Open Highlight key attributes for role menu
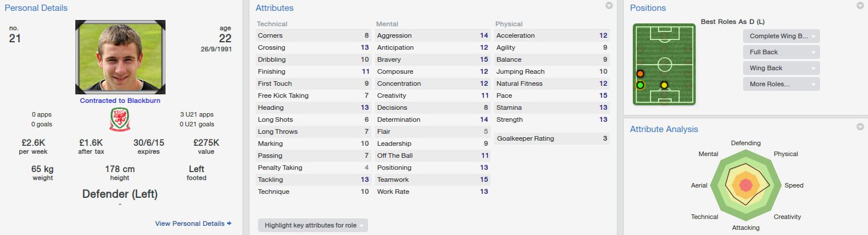 (312, 225)
